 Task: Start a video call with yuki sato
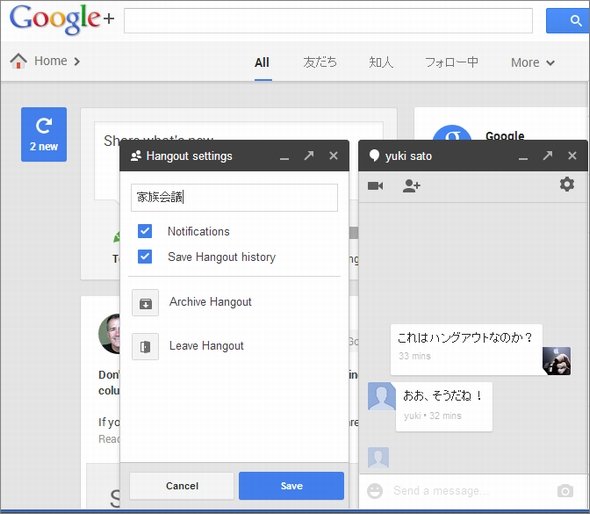click(x=376, y=186)
